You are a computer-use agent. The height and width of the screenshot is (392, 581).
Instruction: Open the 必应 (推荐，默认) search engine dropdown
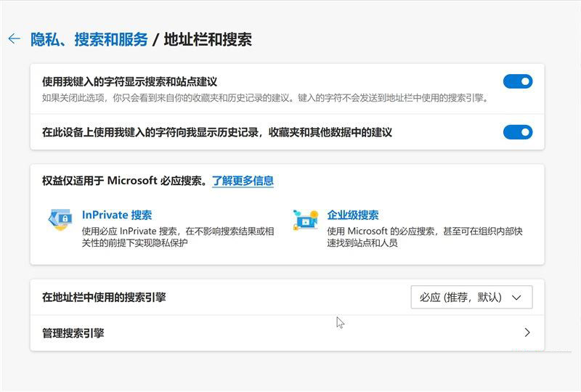pos(471,297)
